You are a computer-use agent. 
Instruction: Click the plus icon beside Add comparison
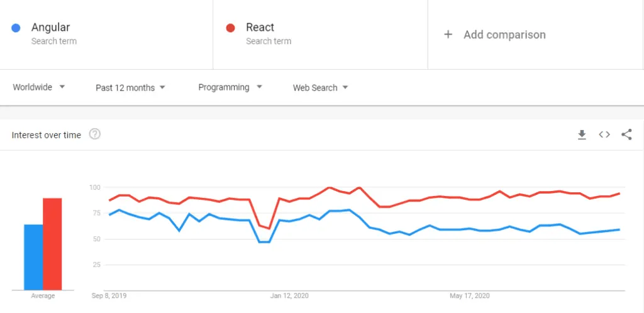(x=448, y=35)
